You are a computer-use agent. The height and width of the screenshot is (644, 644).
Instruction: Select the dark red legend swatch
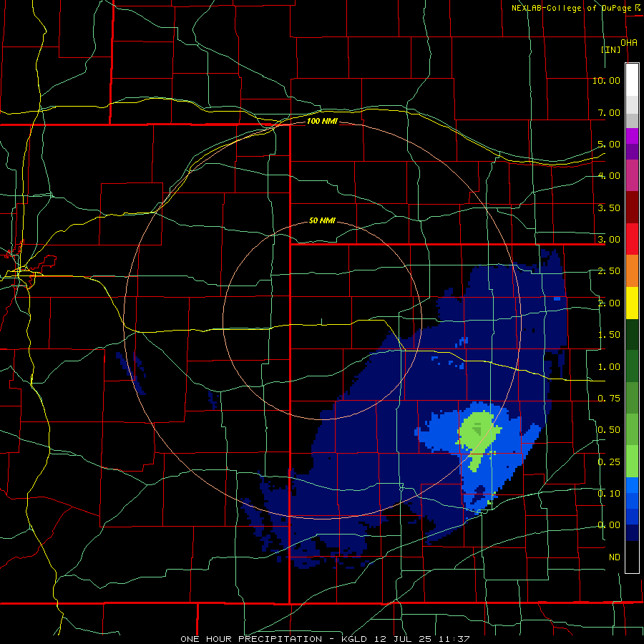632,208
